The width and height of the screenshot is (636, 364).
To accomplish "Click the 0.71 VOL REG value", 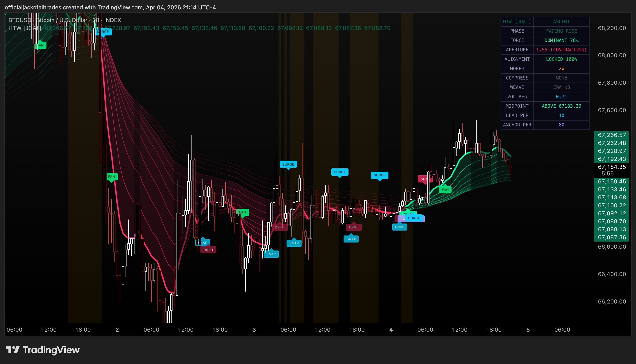I will tap(561, 97).
